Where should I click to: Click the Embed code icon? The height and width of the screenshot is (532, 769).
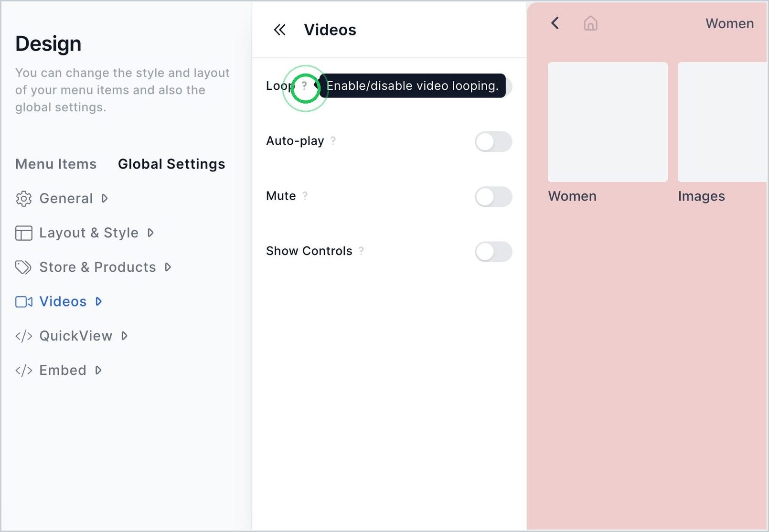click(23, 371)
